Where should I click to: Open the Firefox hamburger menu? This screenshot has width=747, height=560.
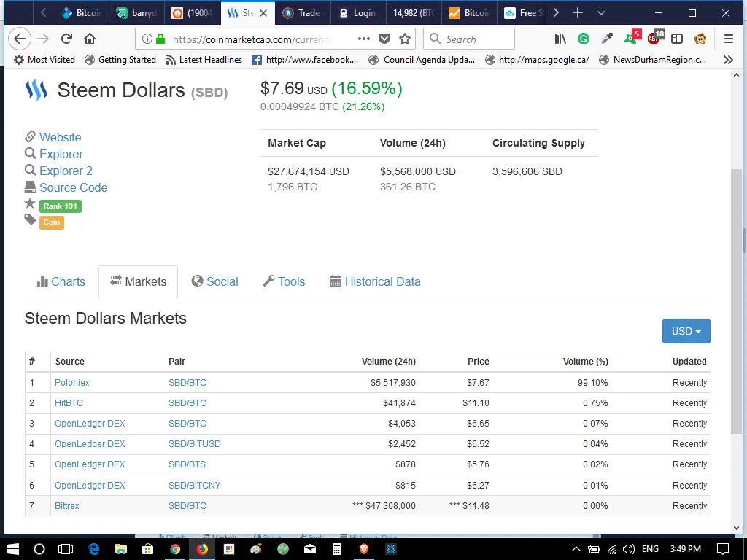729,39
